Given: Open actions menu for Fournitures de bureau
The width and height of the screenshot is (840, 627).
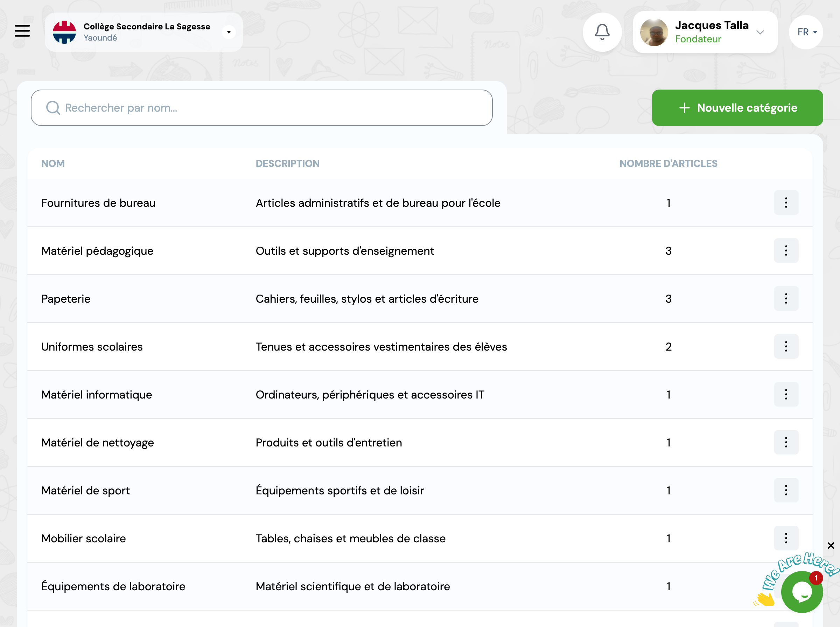Looking at the screenshot, I should point(786,203).
